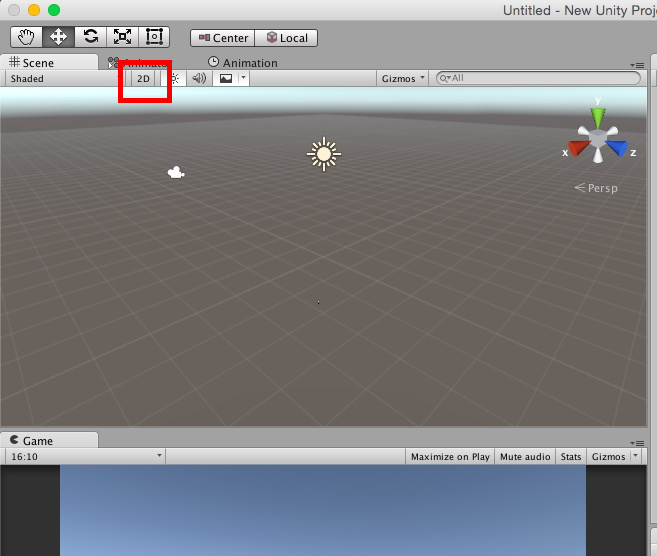657x556 pixels.
Task: Open the Game tab
Action: [x=49, y=441]
